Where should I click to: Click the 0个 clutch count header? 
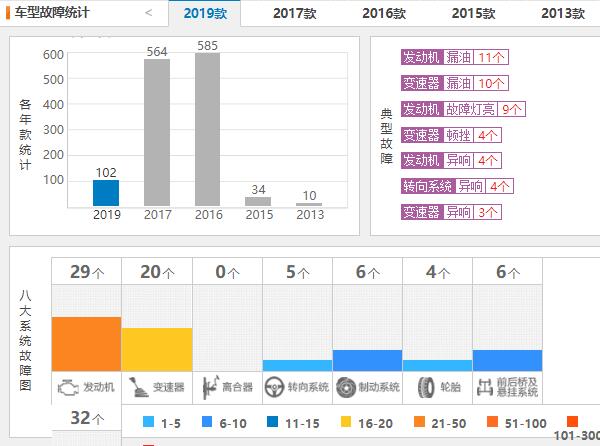click(227, 272)
